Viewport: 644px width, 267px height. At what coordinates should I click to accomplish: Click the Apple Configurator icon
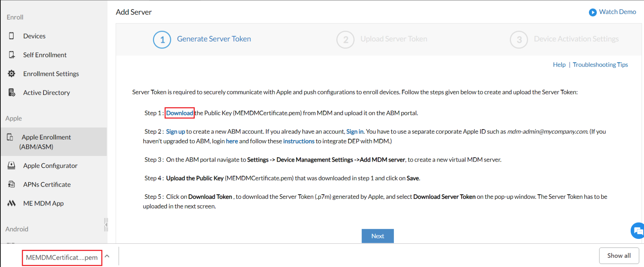(12, 165)
